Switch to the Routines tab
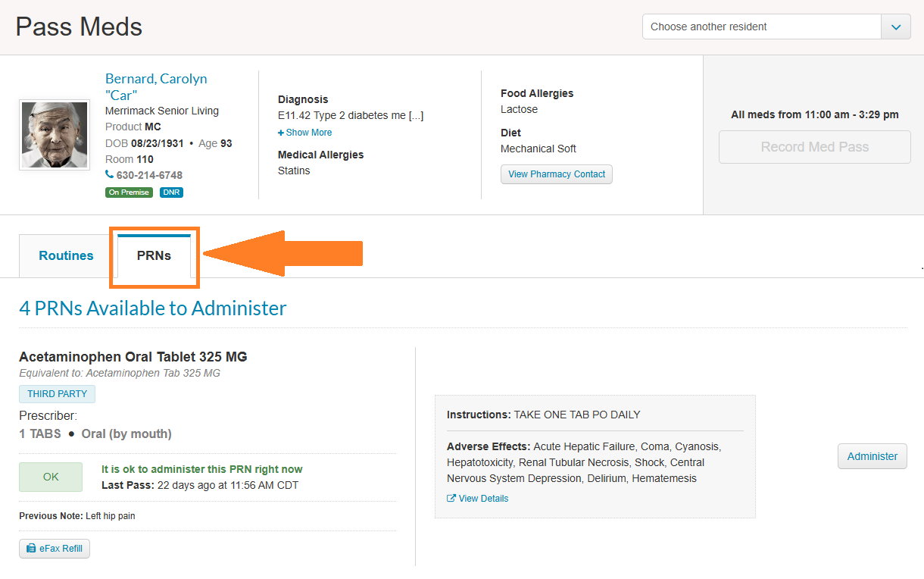The width and height of the screenshot is (924, 579). click(66, 255)
